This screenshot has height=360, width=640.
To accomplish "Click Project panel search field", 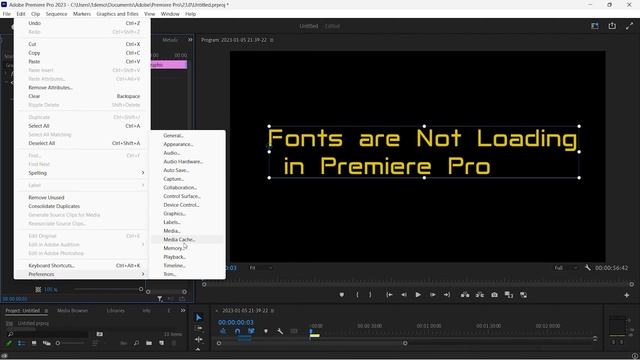I will 47,334.
